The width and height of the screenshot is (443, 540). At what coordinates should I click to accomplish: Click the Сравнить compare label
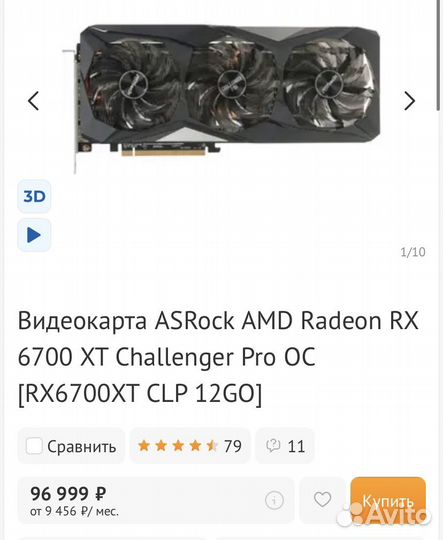click(x=82, y=447)
